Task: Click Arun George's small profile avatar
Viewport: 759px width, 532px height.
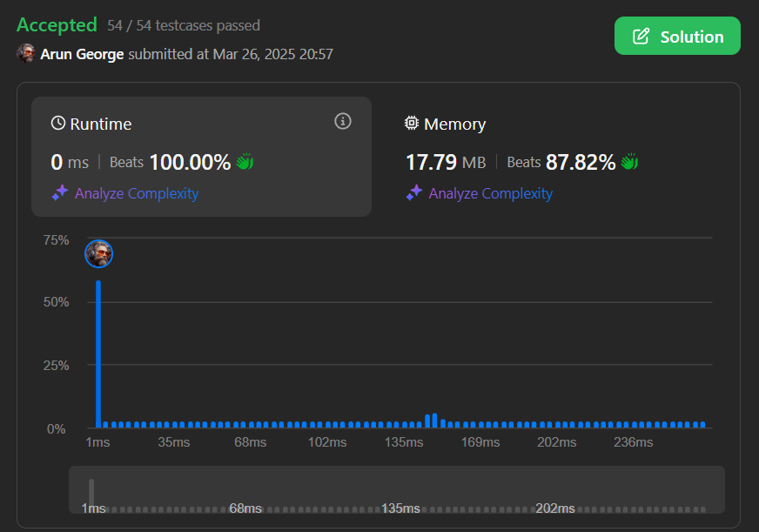Action: 26,54
